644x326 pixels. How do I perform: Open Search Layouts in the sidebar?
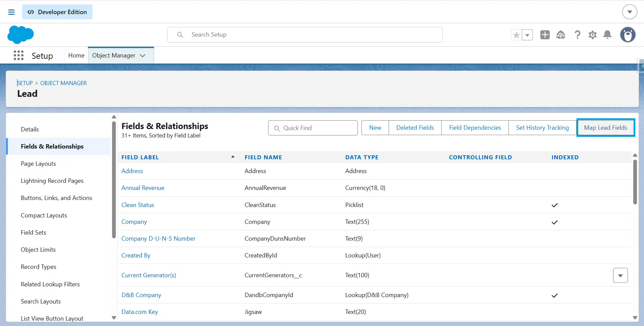[41, 301]
